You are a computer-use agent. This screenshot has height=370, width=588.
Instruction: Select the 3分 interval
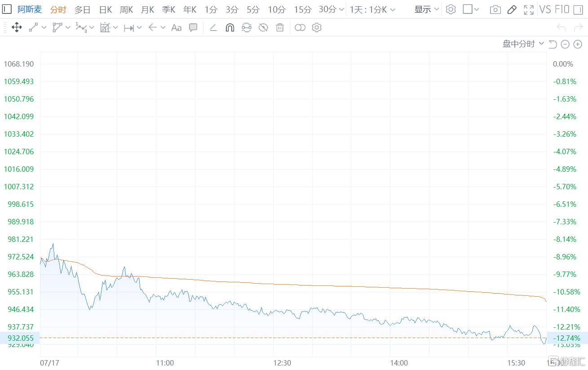232,9
